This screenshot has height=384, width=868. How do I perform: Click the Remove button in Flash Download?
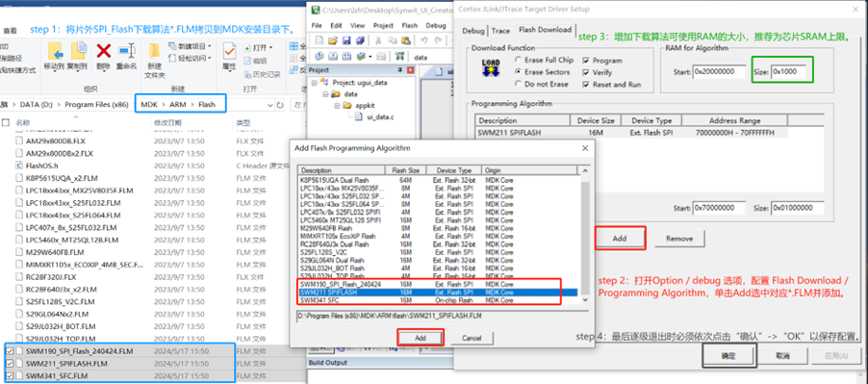pos(679,239)
